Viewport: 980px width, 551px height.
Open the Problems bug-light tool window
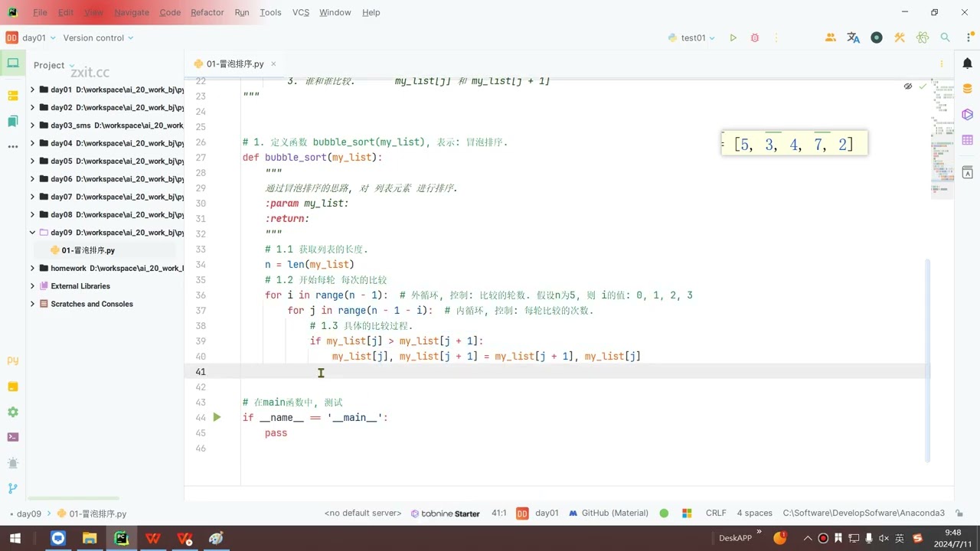pos(12,463)
